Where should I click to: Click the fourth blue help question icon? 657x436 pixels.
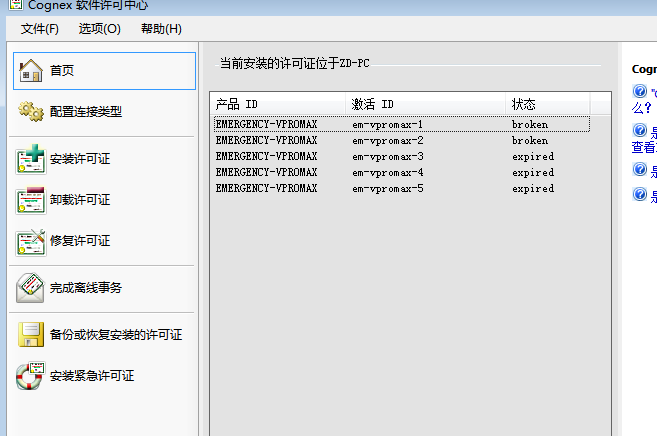point(640,194)
